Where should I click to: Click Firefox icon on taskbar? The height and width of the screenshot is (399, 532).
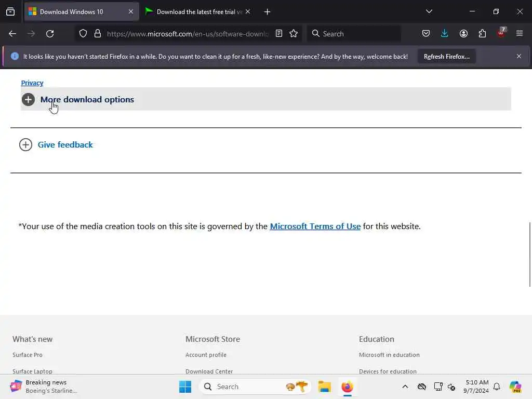click(x=348, y=387)
